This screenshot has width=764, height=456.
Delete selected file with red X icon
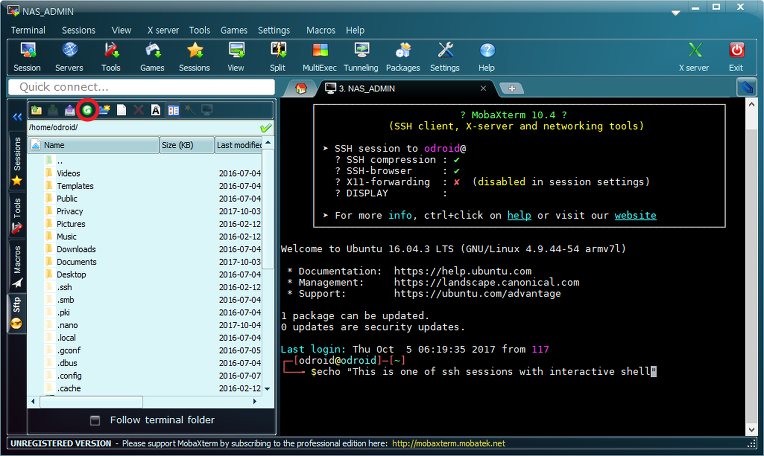click(x=138, y=110)
